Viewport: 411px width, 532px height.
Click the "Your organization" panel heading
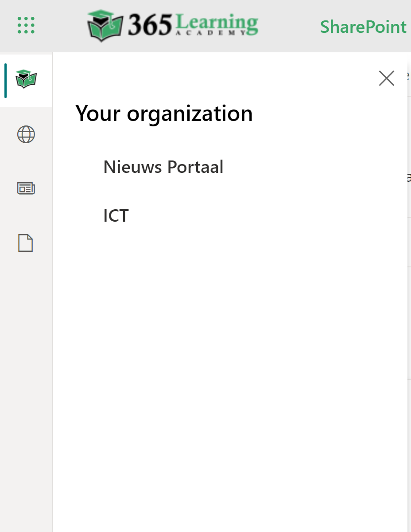click(164, 113)
